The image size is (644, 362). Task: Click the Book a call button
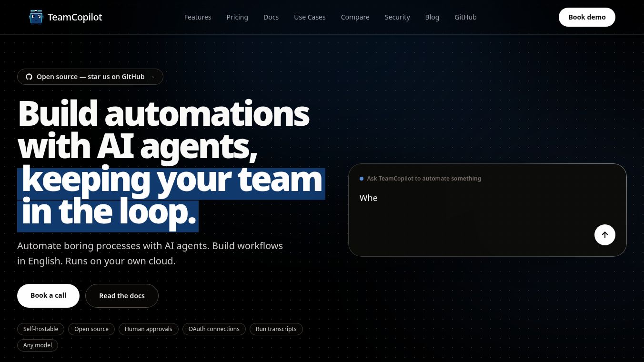pos(48,296)
